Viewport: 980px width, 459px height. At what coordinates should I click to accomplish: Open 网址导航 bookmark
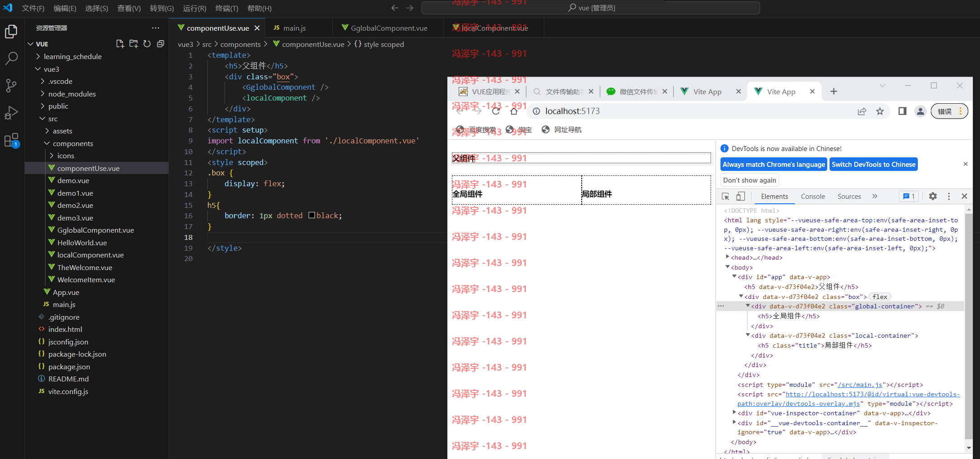tap(561, 130)
